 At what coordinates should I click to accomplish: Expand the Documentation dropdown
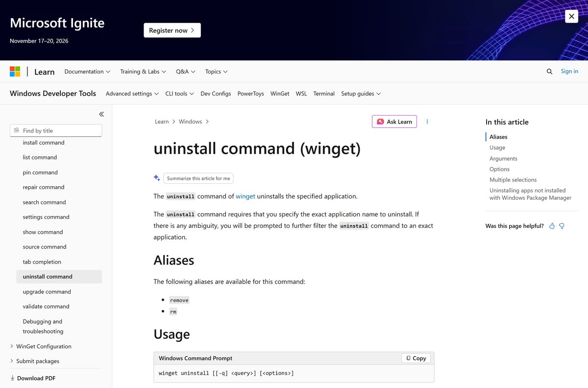tap(87, 72)
